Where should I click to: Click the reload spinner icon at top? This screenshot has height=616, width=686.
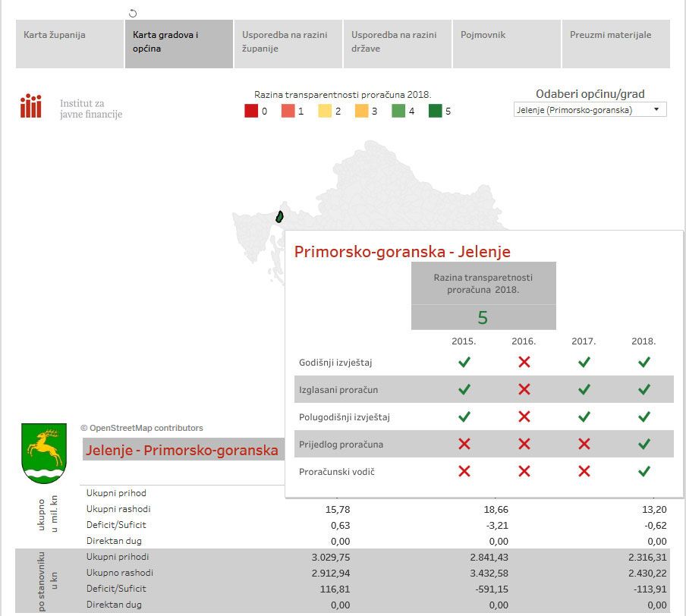pos(134,13)
